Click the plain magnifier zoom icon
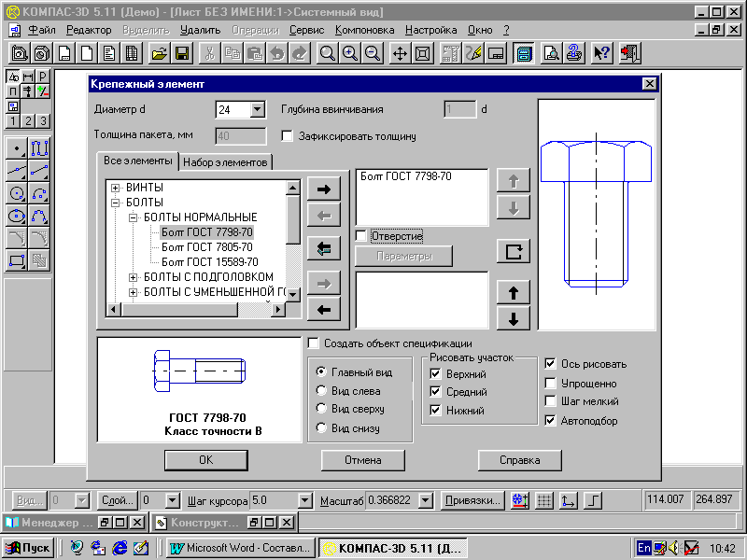 pyautogui.click(x=328, y=53)
